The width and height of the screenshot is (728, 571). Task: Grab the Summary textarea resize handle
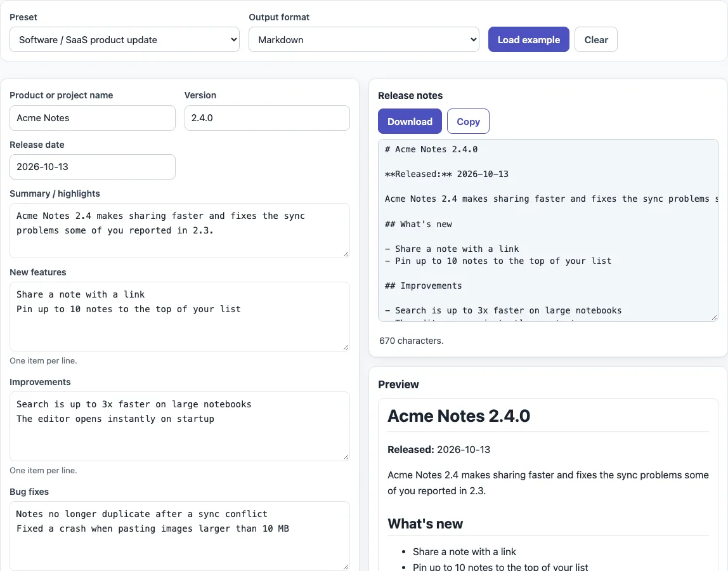coord(346,254)
